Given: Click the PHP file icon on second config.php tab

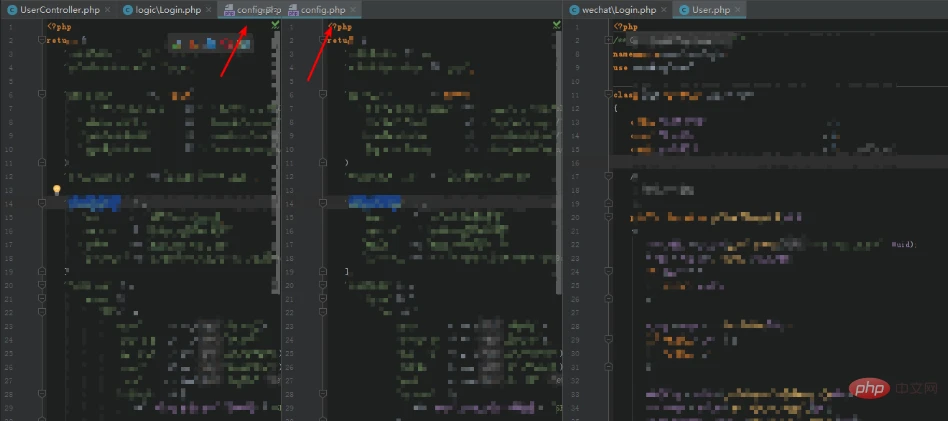Looking at the screenshot, I should click(293, 10).
